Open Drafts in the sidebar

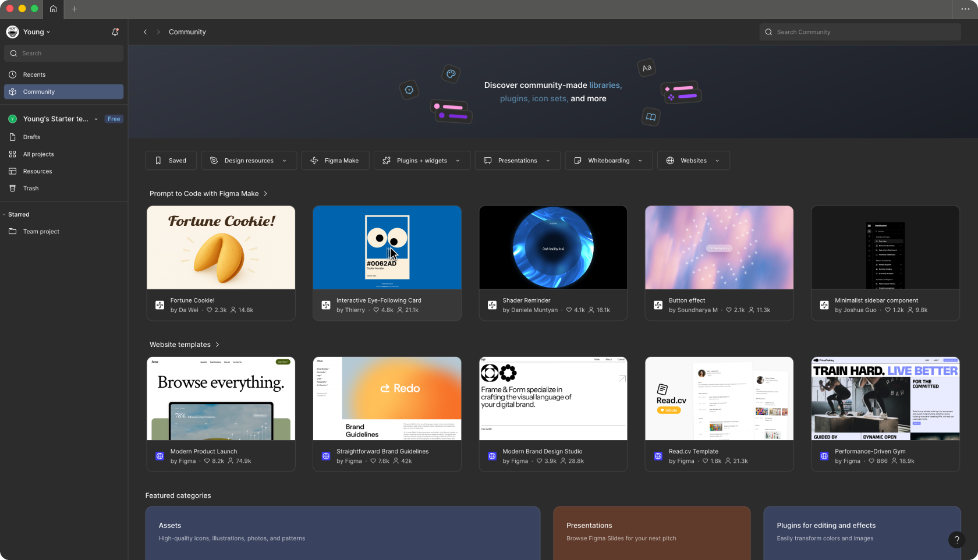click(31, 137)
